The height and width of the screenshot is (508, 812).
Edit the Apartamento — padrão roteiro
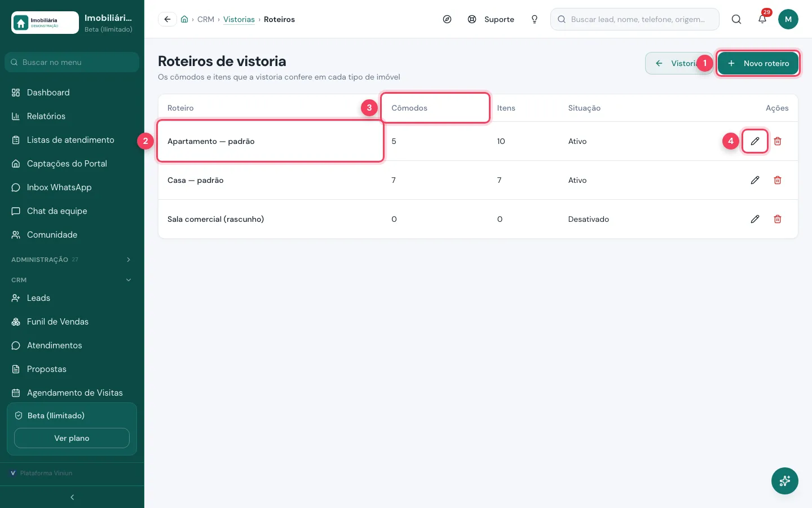[x=755, y=141]
